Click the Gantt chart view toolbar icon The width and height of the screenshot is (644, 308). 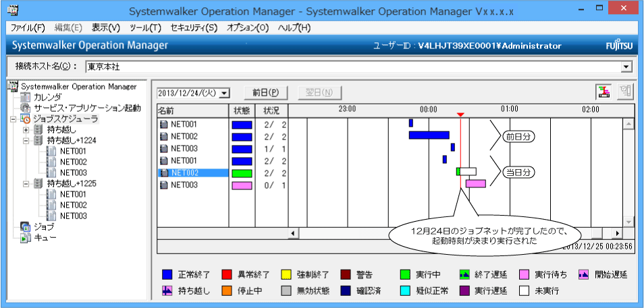click(603, 92)
